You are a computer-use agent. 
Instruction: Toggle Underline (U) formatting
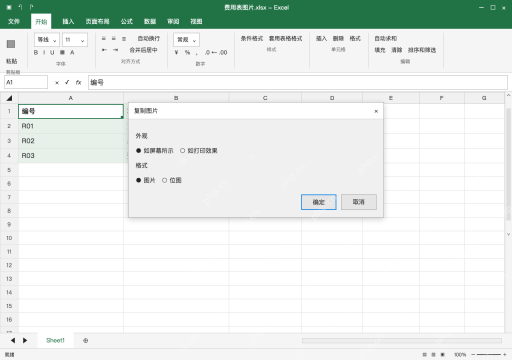pyautogui.click(x=52, y=52)
